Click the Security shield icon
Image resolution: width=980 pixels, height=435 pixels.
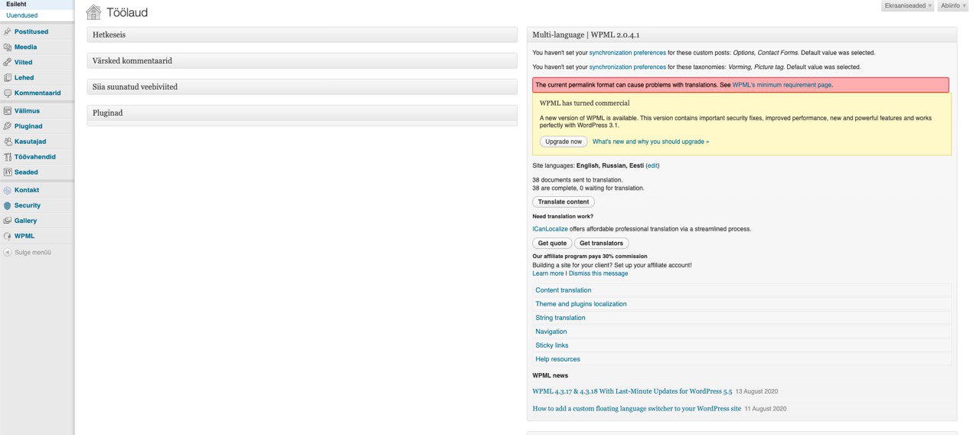coord(7,205)
